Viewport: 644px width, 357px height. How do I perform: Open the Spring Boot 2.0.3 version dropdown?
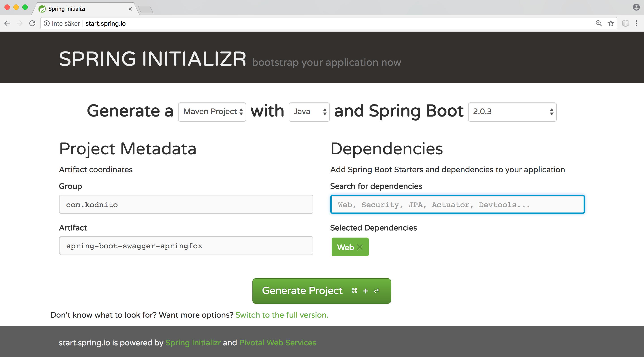point(512,112)
